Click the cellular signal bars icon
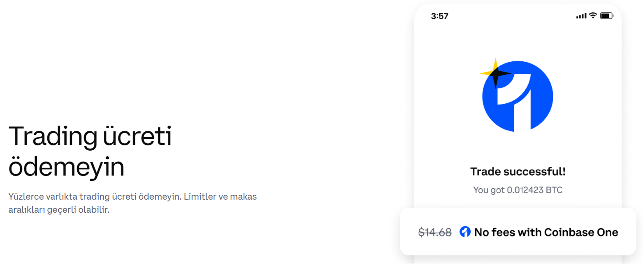644x264 pixels. point(581,16)
